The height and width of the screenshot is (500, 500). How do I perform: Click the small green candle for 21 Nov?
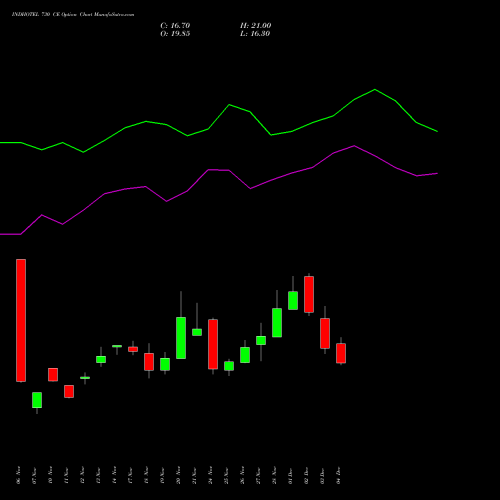point(197,332)
